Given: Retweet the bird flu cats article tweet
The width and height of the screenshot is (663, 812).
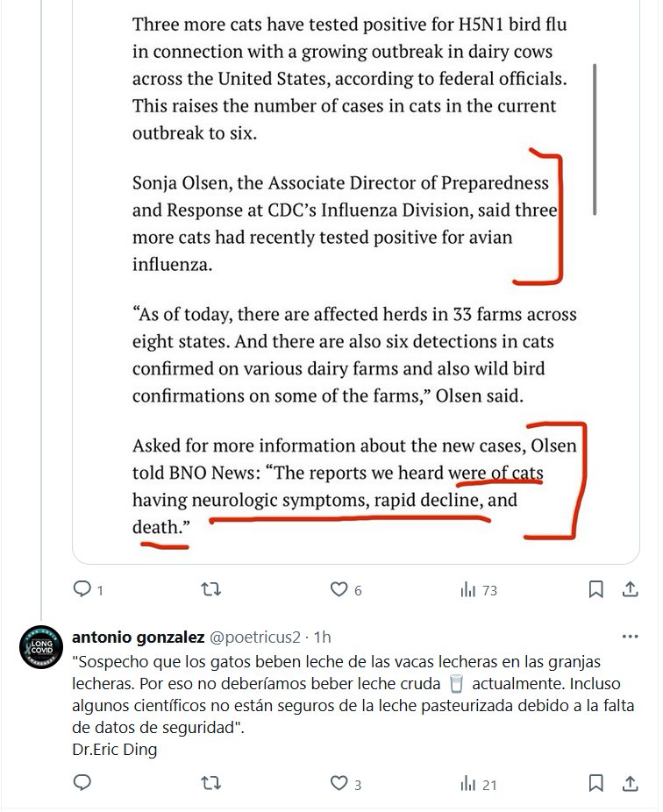Looking at the screenshot, I should [211, 589].
